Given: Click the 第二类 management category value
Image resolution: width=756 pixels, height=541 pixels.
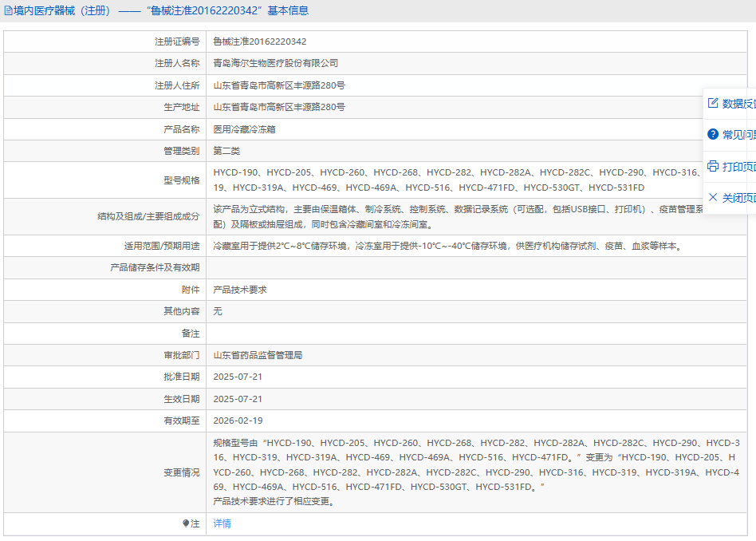Looking at the screenshot, I should pos(226,151).
